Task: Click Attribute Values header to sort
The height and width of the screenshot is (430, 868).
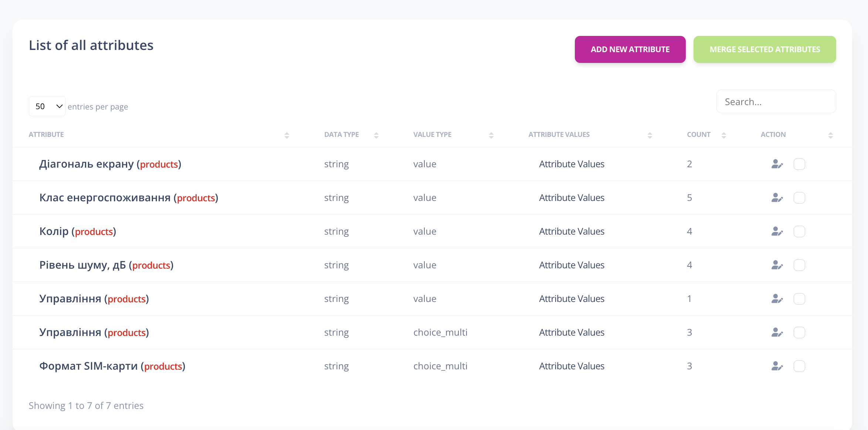Action: coord(559,135)
